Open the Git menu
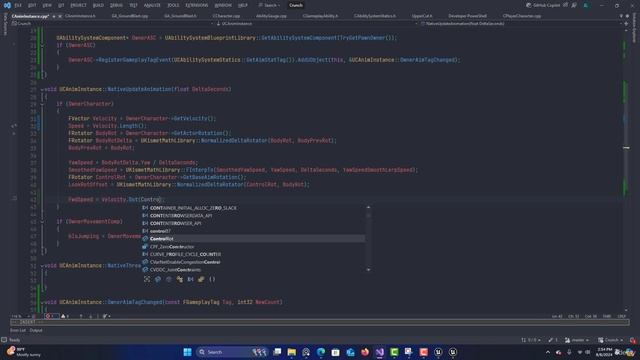Screen dimensions: 640x360 (x=61, y=5)
